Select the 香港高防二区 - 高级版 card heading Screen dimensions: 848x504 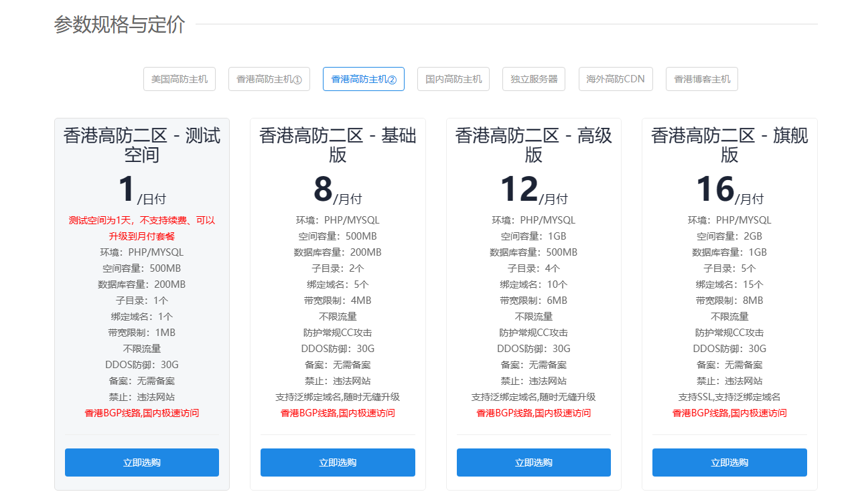click(533, 145)
